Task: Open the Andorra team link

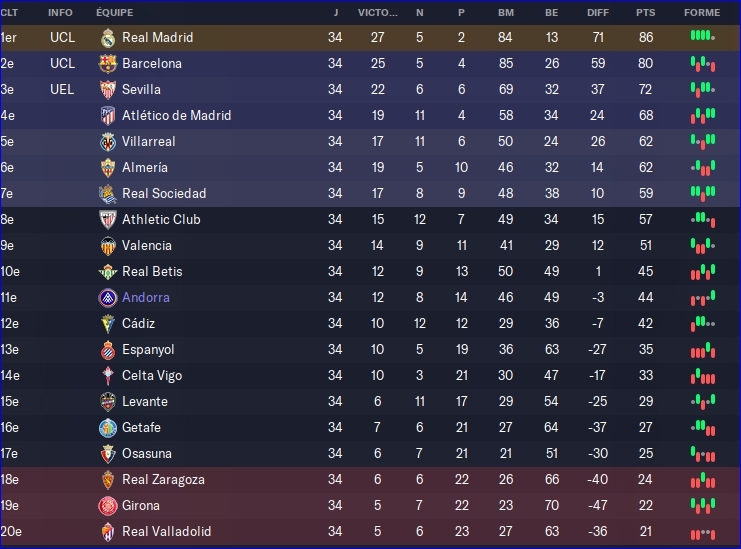Action: [146, 297]
